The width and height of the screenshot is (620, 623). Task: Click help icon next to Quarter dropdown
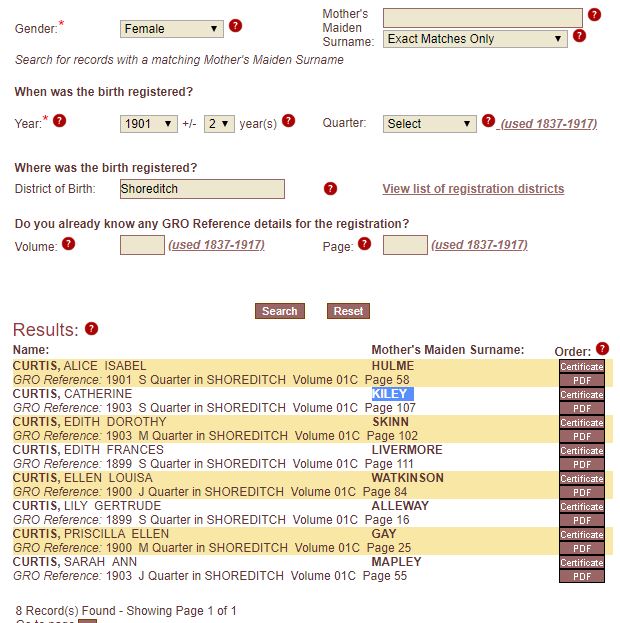click(x=488, y=120)
